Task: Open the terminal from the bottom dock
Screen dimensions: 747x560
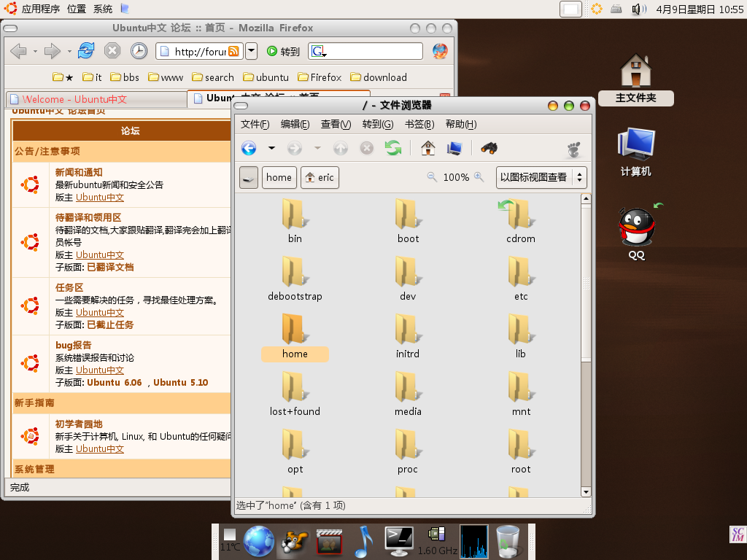Action: tap(399, 542)
